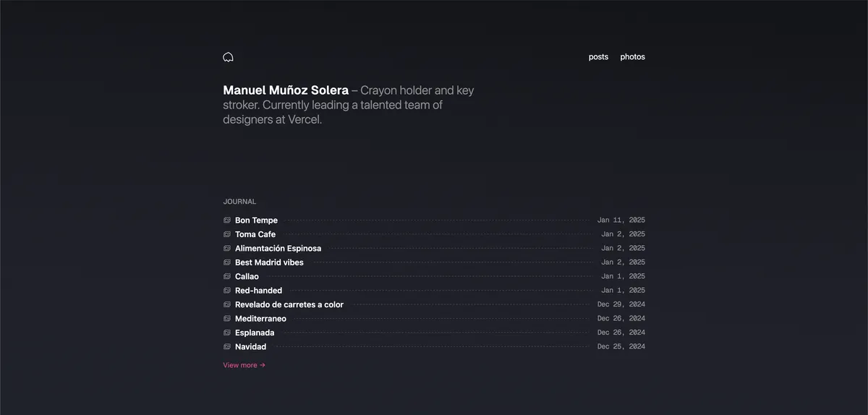Screen dimensions: 868x415
Task: Click the photo icon beside Bon Tempe
Action: coord(227,221)
